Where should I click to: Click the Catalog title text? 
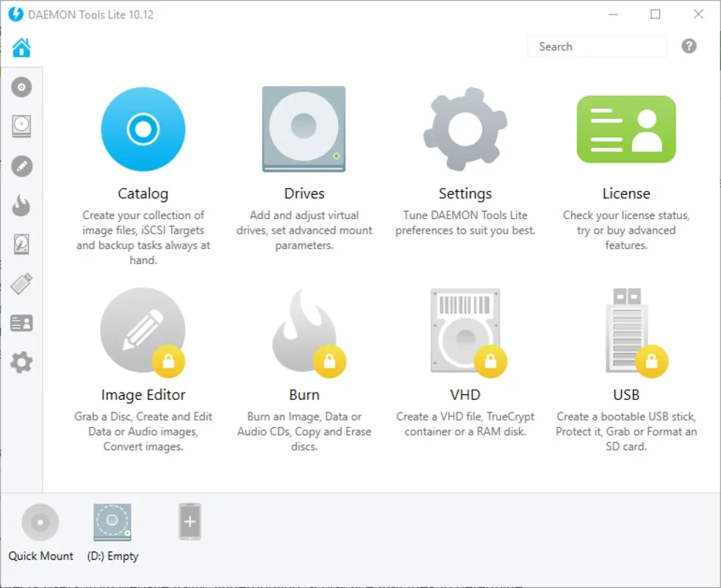tap(143, 194)
